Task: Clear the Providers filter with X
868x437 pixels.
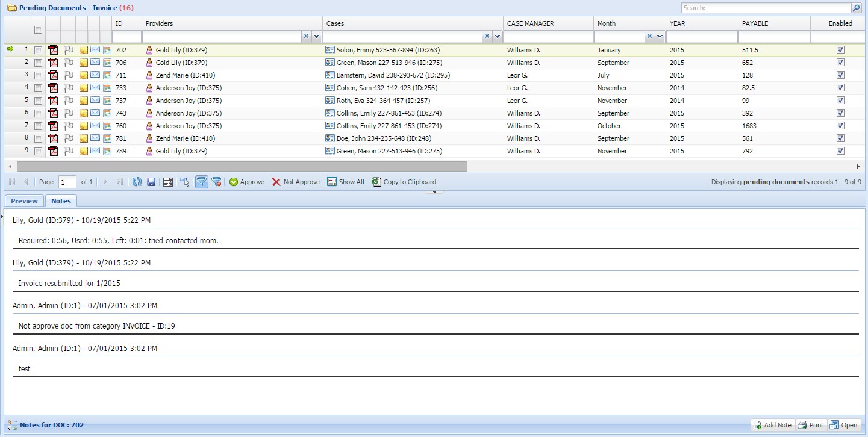Action: point(306,37)
